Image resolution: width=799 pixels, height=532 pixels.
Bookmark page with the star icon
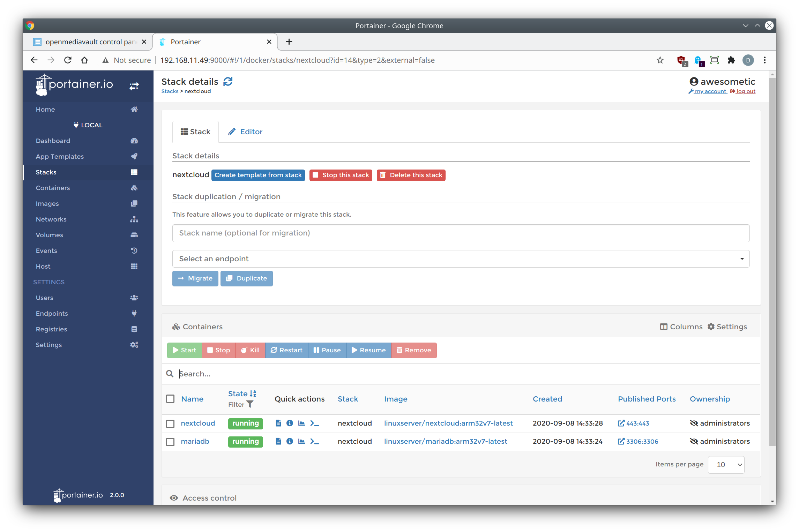pos(660,60)
